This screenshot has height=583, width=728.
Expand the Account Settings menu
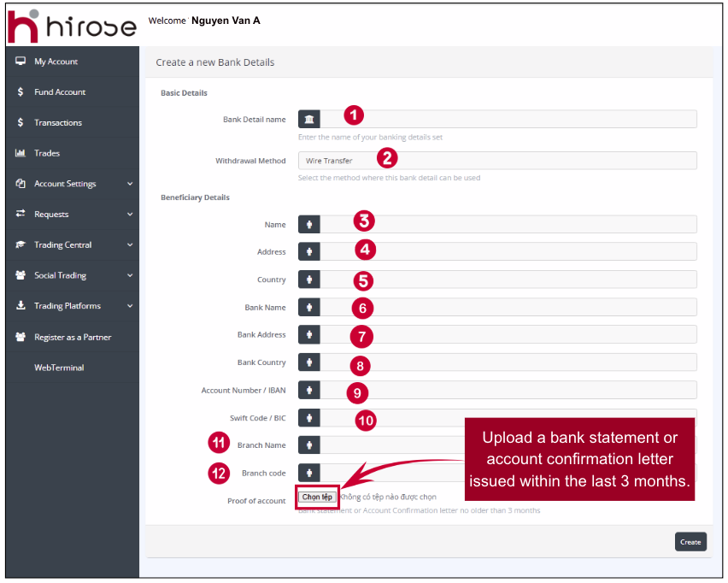tap(130, 184)
